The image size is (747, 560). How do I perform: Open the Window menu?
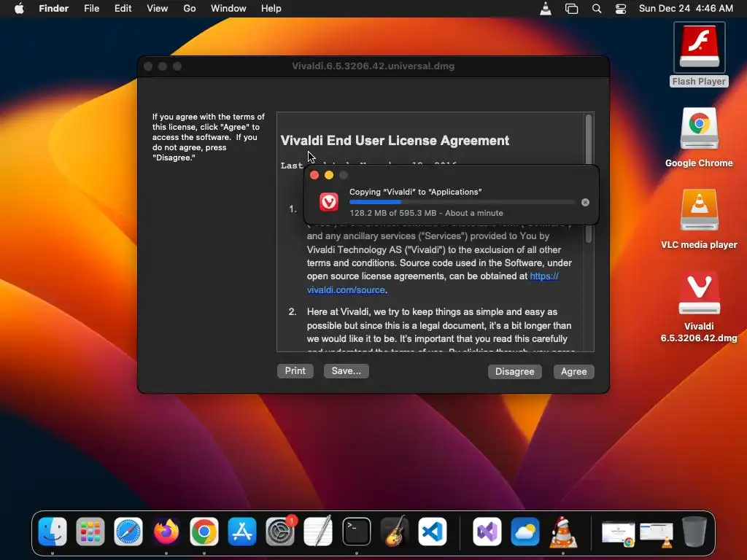tap(228, 9)
